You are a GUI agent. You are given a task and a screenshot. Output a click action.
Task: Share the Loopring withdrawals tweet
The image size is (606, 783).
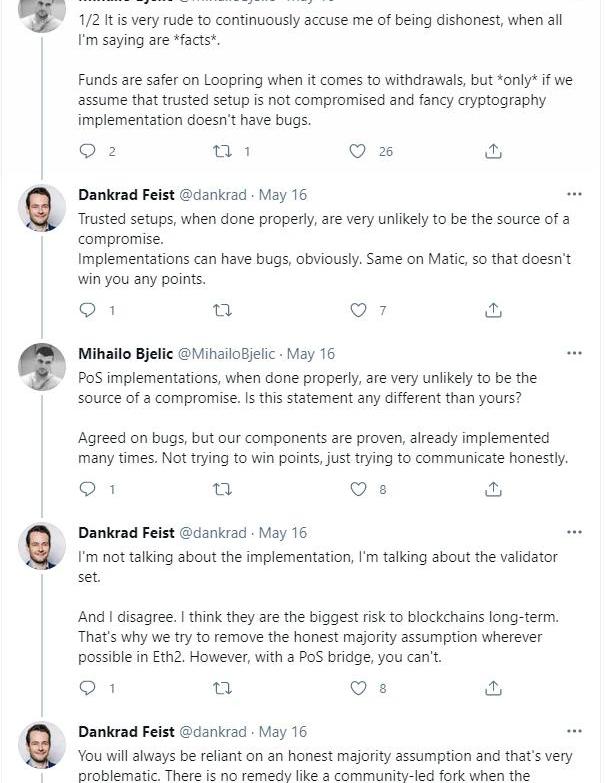coord(493,151)
